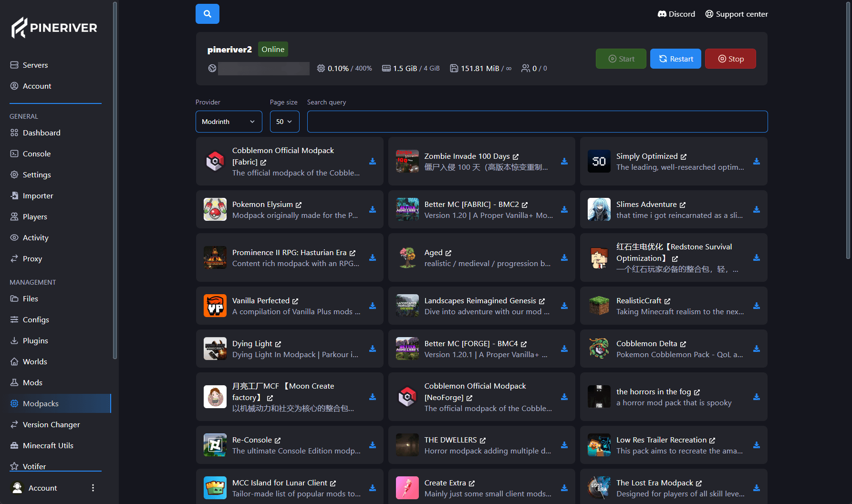Click the Start server button
Image resolution: width=852 pixels, height=504 pixels.
coord(621,59)
